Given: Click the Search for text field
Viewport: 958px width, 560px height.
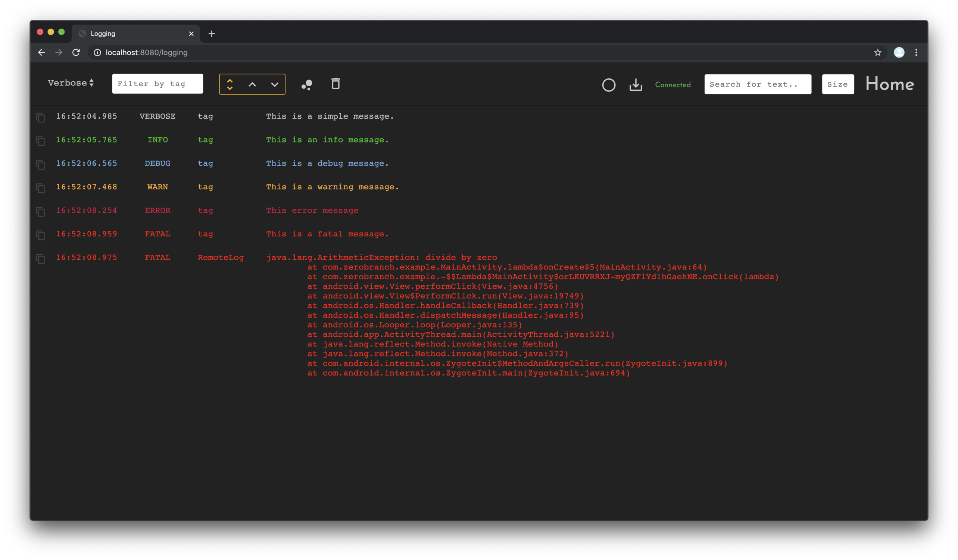Looking at the screenshot, I should 757,84.
